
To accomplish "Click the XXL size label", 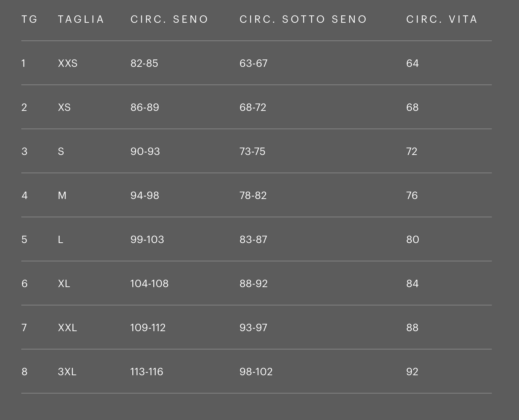I will (67, 327).
